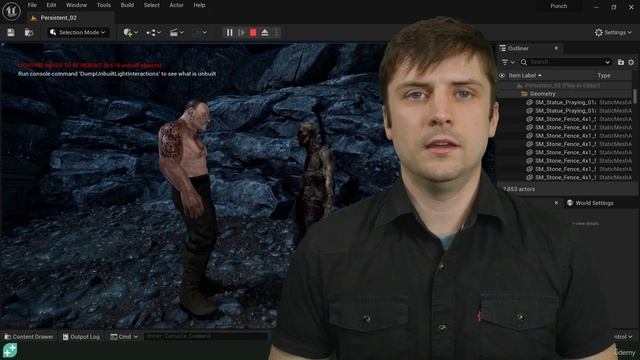Click the Outliner search field

(x=565, y=62)
